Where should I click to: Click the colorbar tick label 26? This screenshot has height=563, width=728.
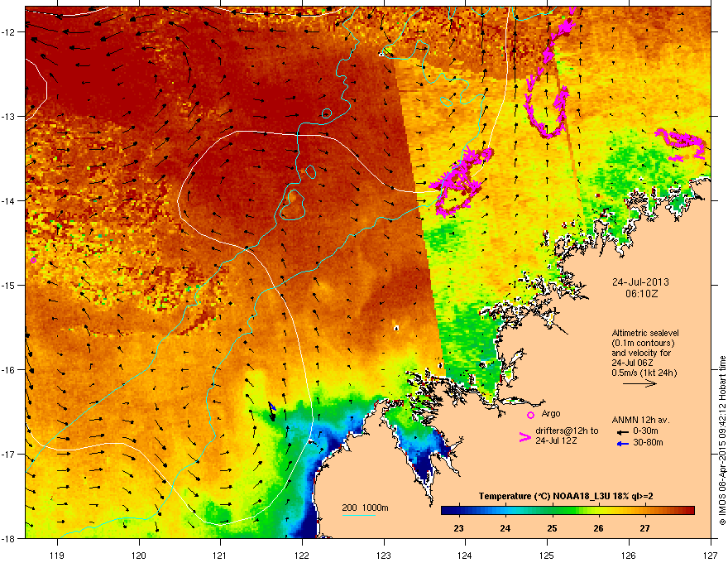tap(598, 528)
